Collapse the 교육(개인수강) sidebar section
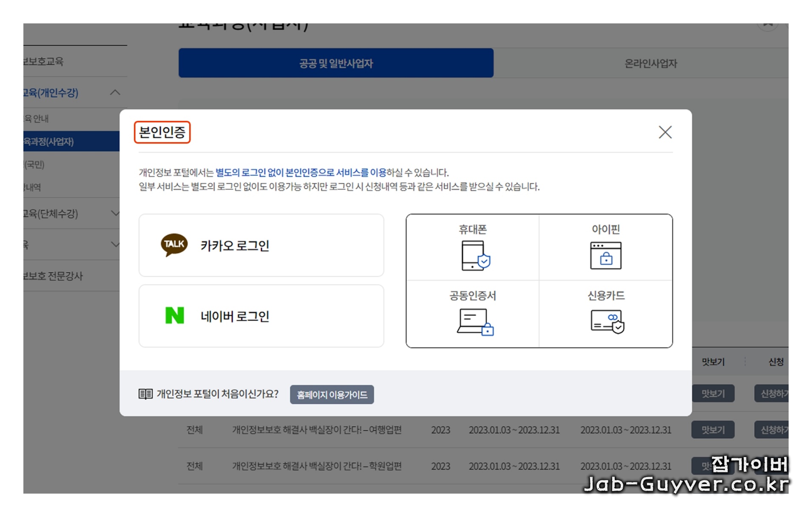Image resolution: width=812 pixels, height=517 pixels. point(115,92)
